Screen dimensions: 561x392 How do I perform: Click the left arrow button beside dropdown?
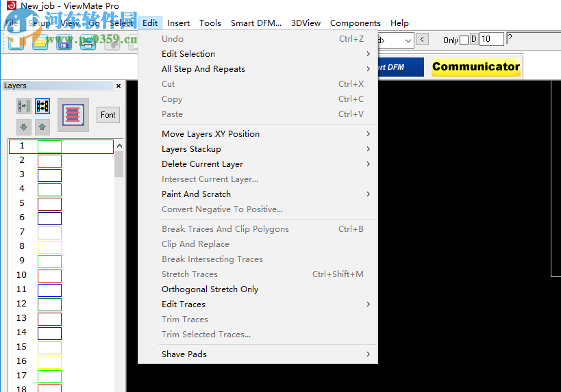point(422,39)
